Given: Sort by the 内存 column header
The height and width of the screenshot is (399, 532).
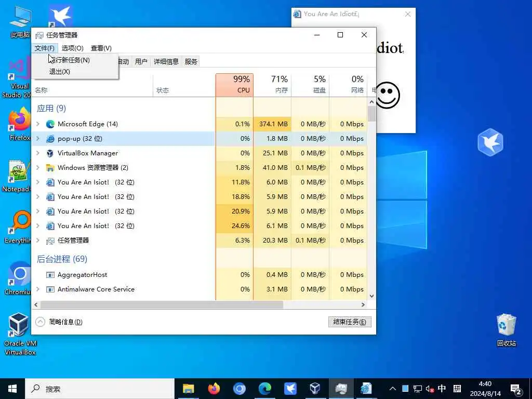Looking at the screenshot, I should click(272, 85).
